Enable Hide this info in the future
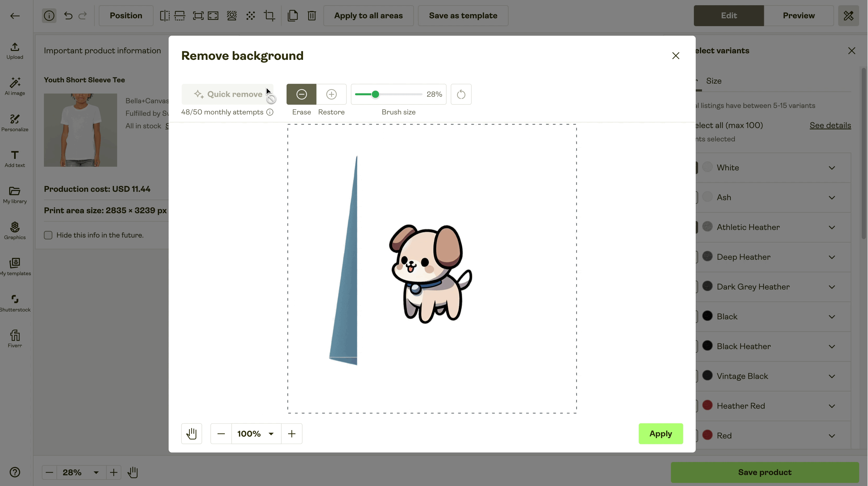The height and width of the screenshot is (486, 868). 48,235
